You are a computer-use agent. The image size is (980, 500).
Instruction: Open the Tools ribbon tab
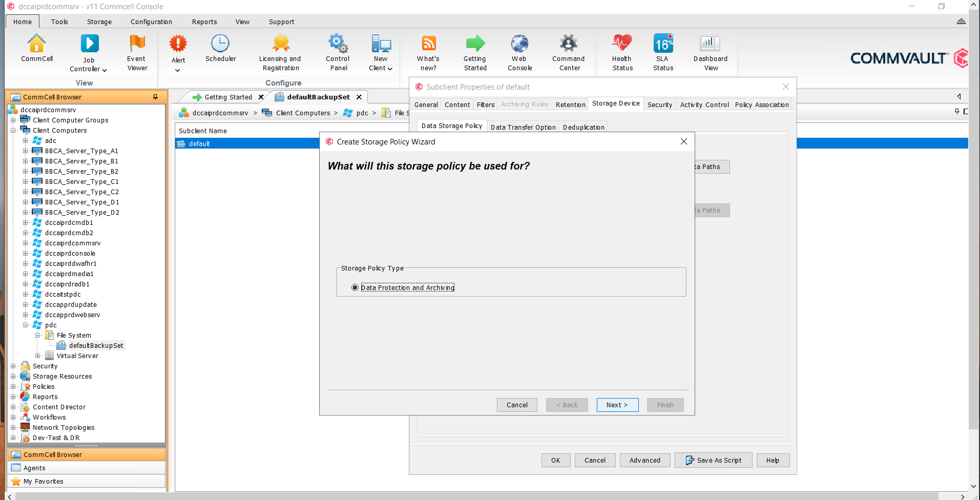[x=59, y=22]
